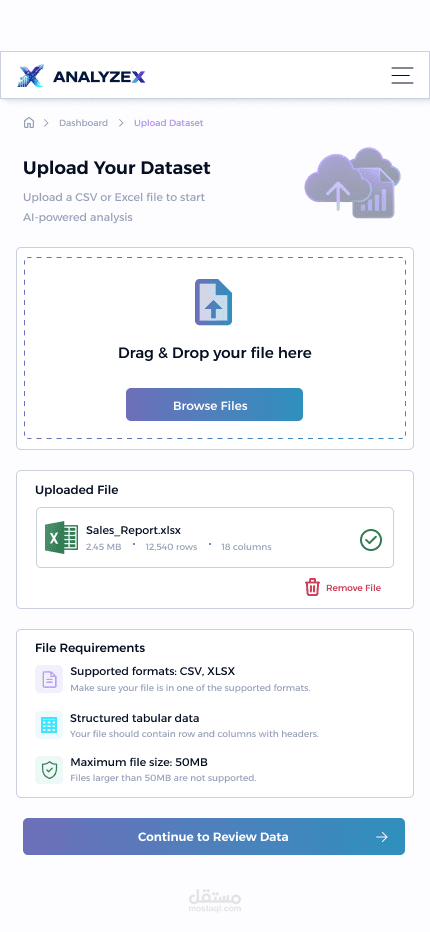Click Structured tabular data heading
430x932 pixels.
point(134,718)
